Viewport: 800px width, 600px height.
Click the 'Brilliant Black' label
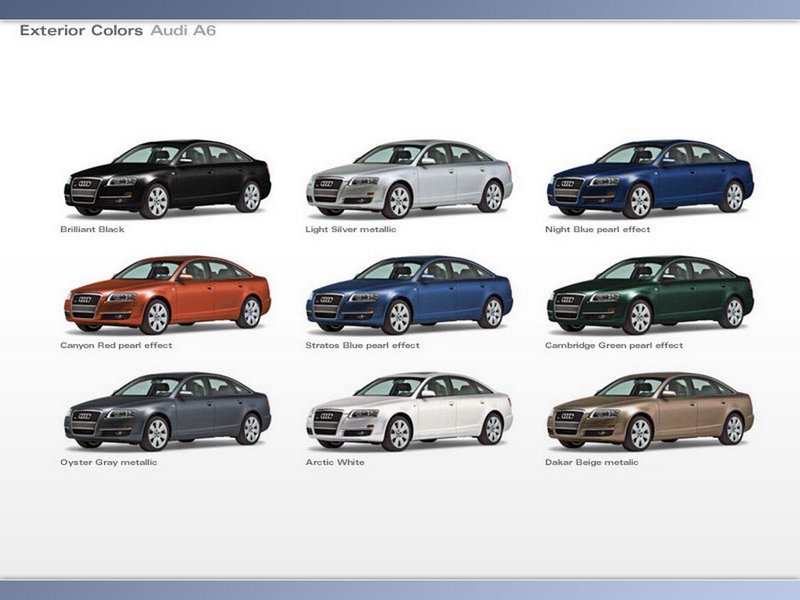(92, 230)
